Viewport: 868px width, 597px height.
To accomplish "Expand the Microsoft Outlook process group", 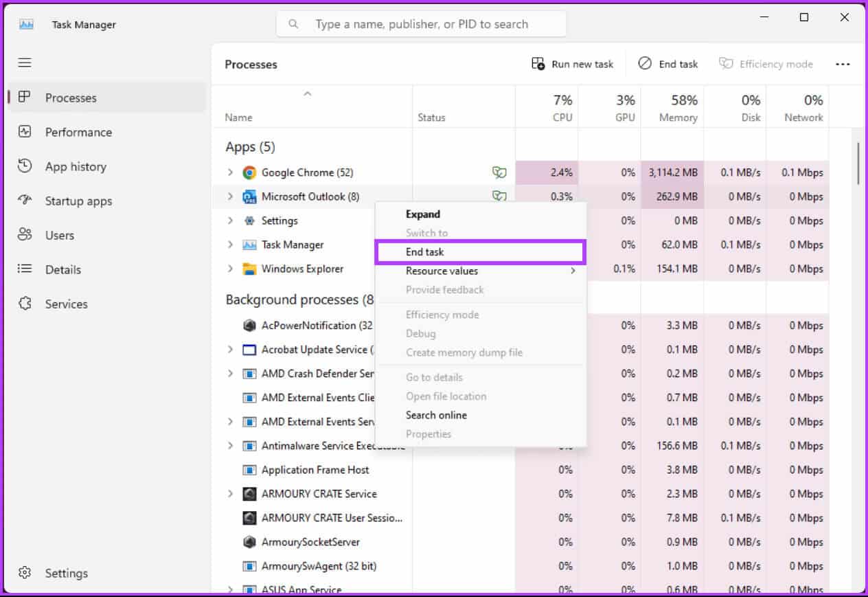I will 230,196.
